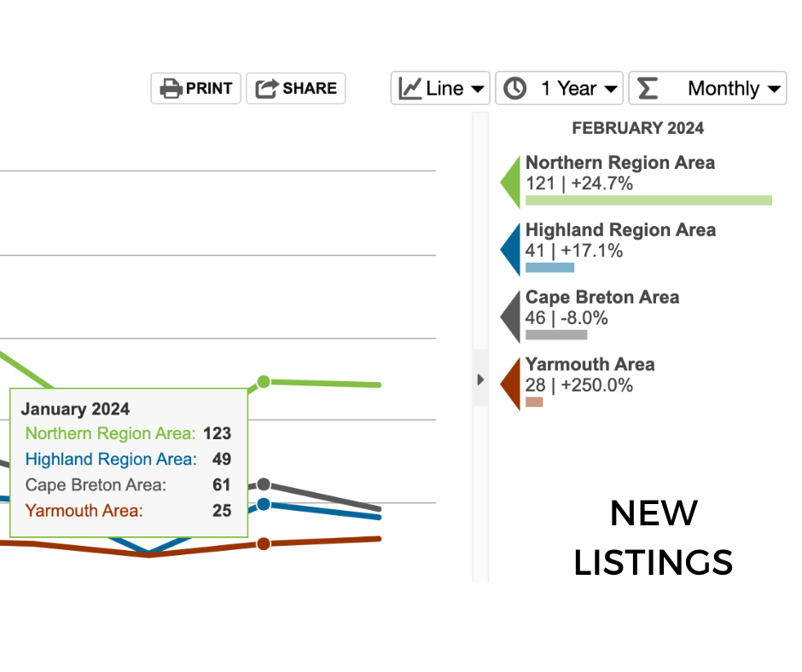Select the Highland Region Area legend label
Screen dimensions: 802x672
[x=620, y=230]
